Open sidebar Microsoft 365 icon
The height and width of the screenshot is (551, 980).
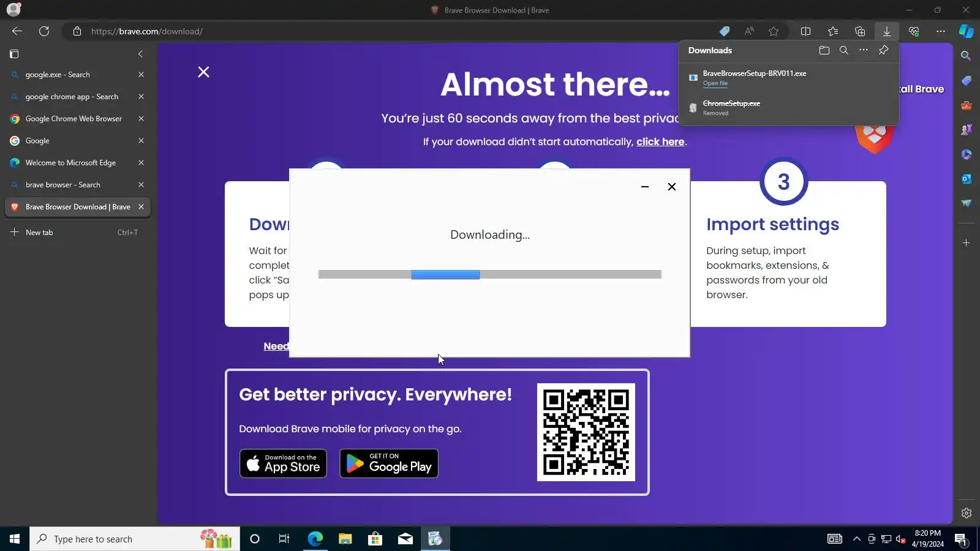pos(967,154)
